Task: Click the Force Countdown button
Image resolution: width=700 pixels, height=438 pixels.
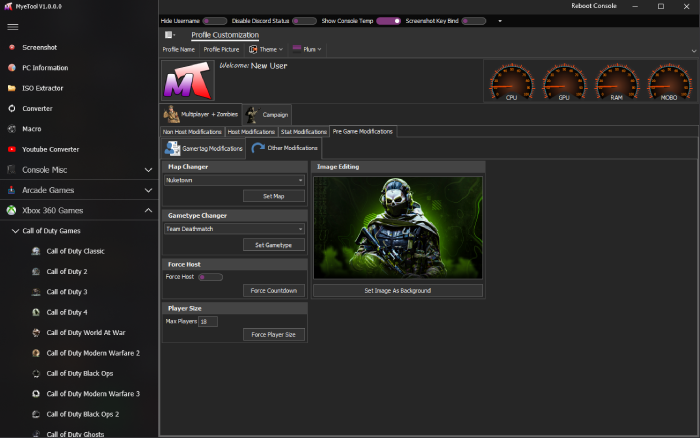Action: point(274,291)
